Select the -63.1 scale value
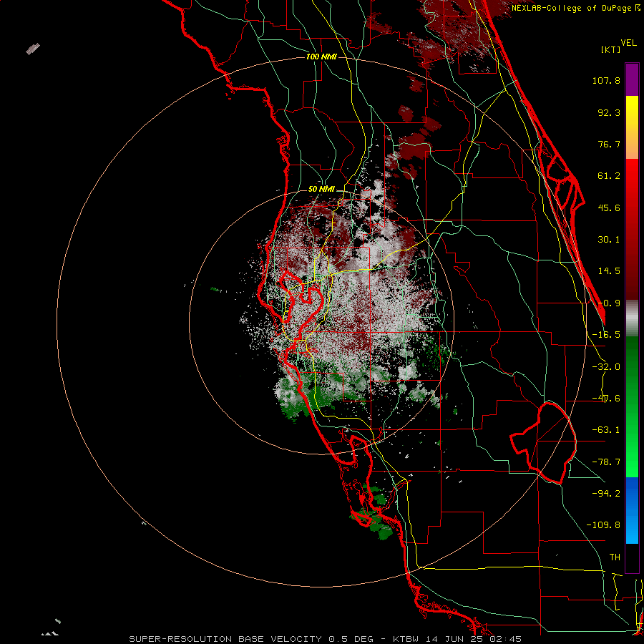 pyautogui.click(x=606, y=430)
